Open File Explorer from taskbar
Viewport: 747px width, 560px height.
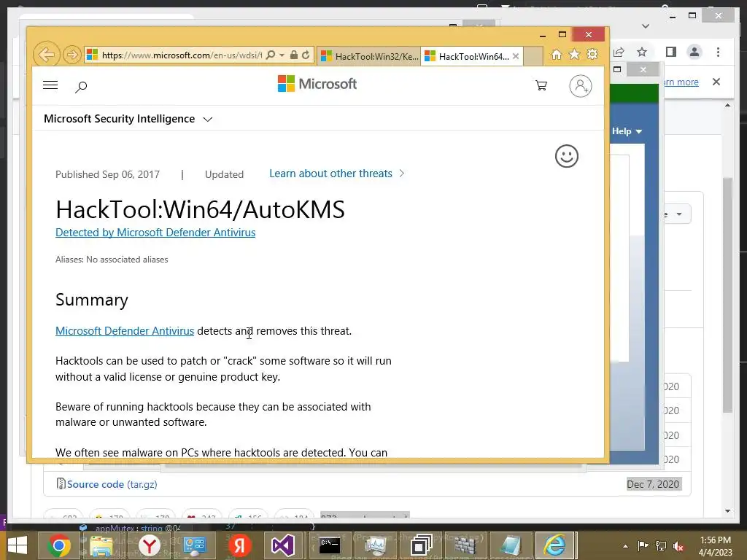(x=101, y=545)
